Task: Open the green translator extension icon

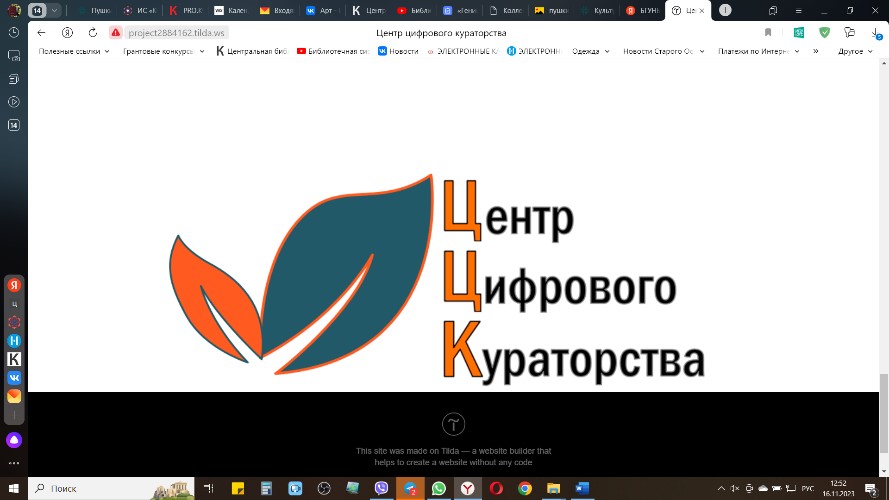Action: coord(799,33)
